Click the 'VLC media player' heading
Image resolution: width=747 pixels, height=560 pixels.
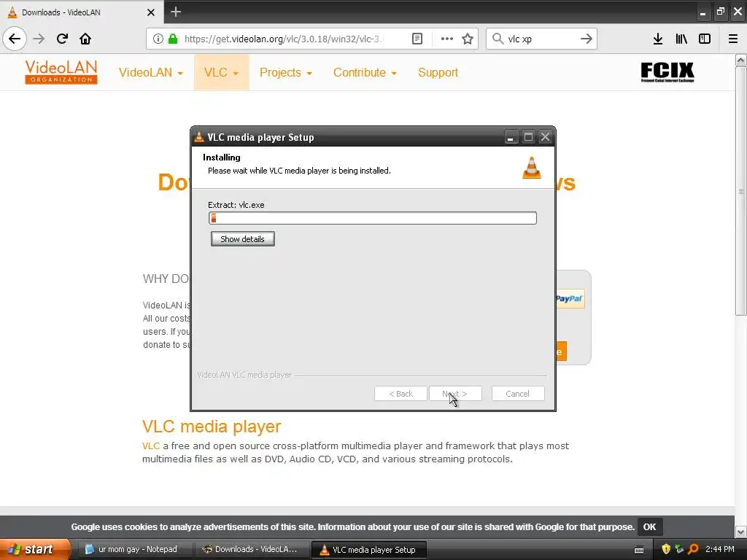(x=212, y=426)
